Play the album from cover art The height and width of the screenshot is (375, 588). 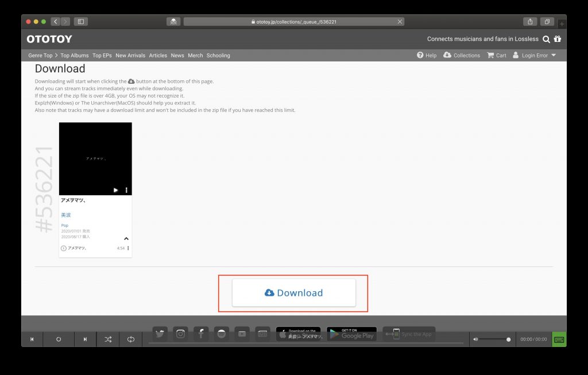click(x=115, y=190)
